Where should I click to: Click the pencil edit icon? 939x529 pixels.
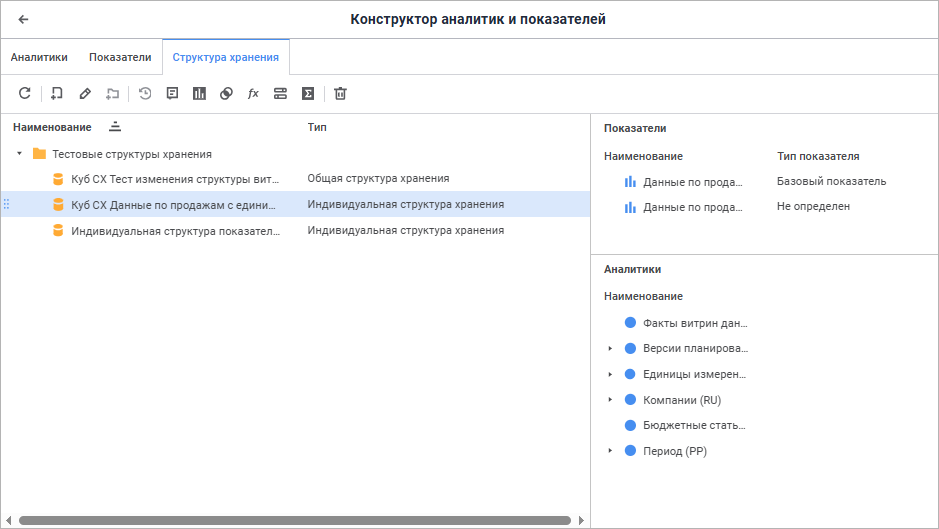(x=85, y=93)
